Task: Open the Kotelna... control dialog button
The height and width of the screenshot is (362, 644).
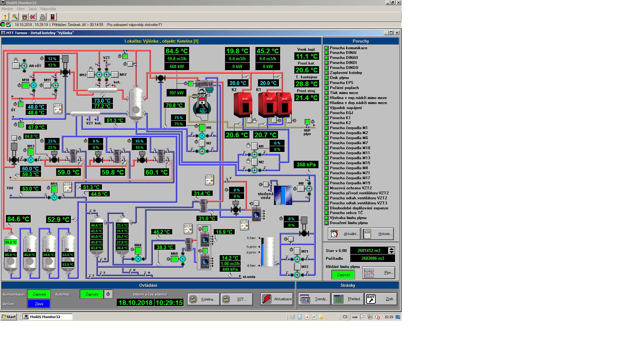Action: pyautogui.click(x=204, y=299)
